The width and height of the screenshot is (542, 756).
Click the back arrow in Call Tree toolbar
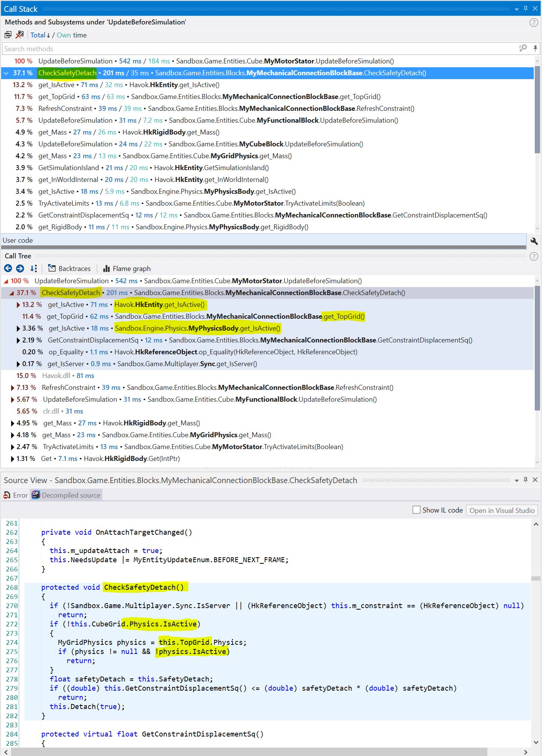[8, 268]
